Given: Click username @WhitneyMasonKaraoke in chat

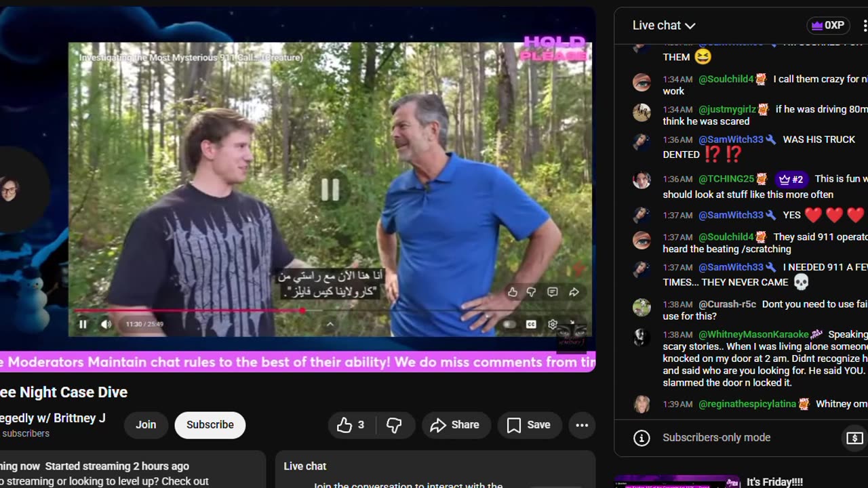Looking at the screenshot, I should click(x=753, y=335).
